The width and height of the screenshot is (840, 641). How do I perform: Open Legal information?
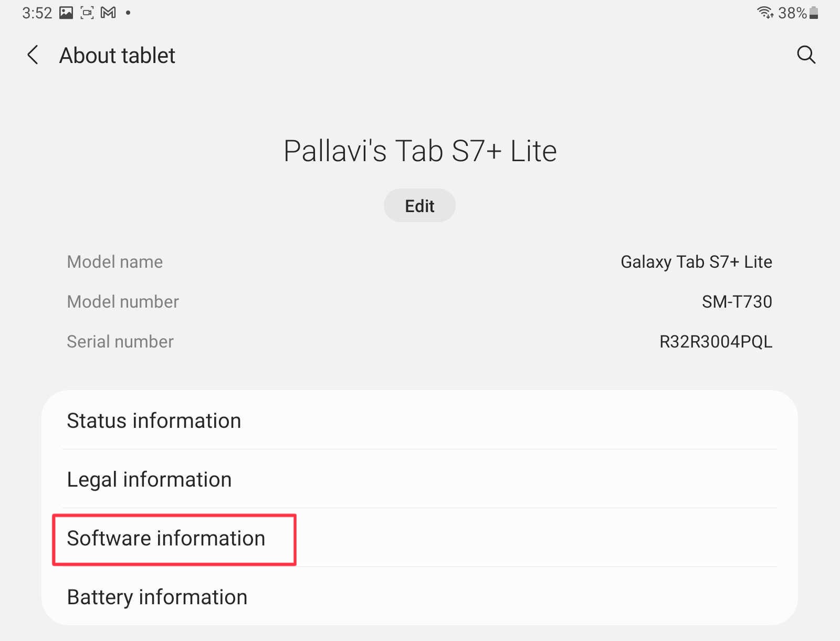(419, 479)
